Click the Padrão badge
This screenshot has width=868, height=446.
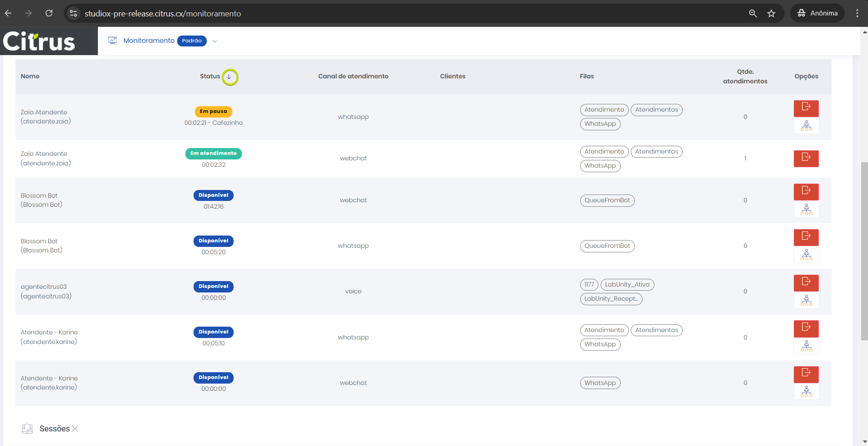(192, 41)
